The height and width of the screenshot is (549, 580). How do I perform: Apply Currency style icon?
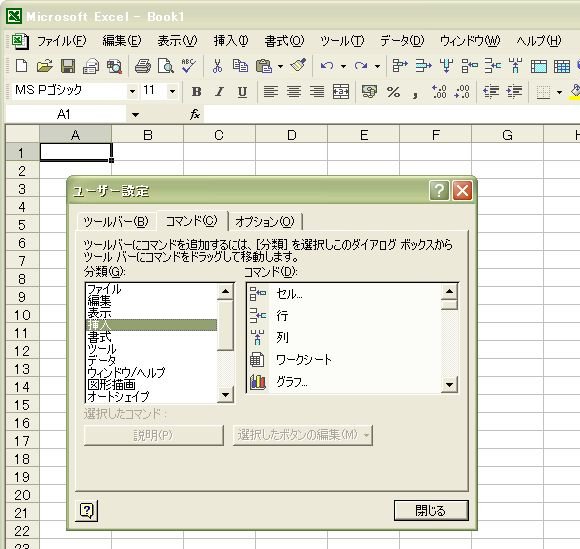point(369,91)
